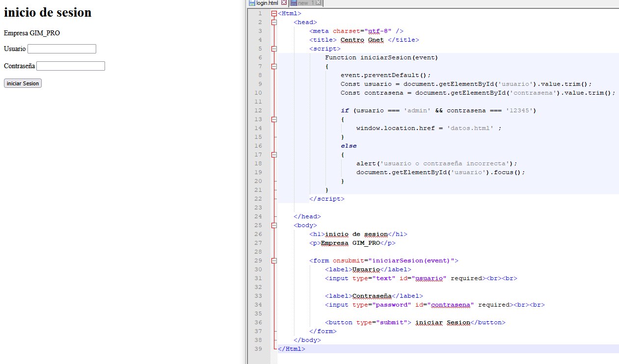Click line number 39 in the gutter
The image size is (619, 364).
tap(259, 349)
